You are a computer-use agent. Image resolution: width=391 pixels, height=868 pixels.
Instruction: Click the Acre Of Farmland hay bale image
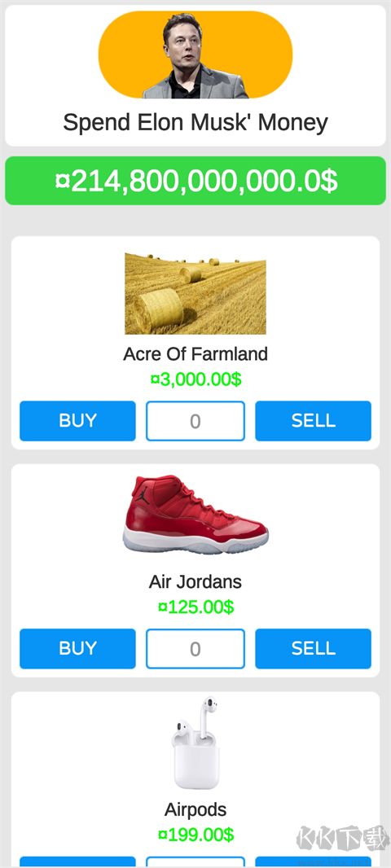click(x=195, y=293)
